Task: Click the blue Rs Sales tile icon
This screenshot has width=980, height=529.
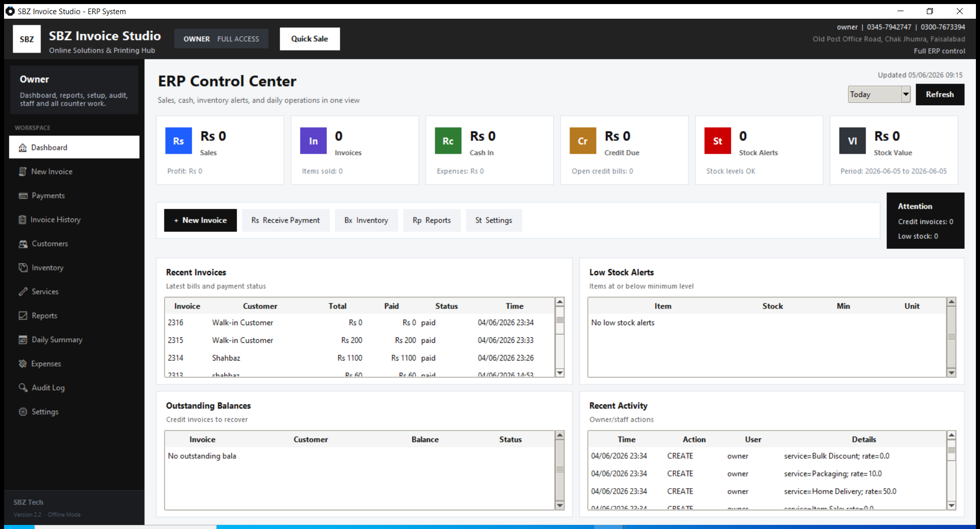Action: point(179,141)
